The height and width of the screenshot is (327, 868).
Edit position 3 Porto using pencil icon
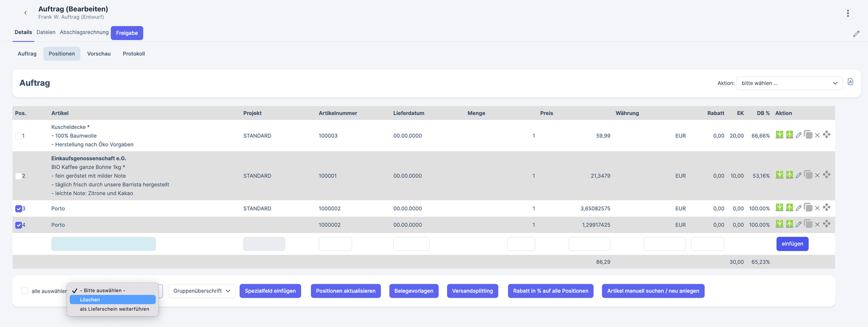tap(799, 208)
